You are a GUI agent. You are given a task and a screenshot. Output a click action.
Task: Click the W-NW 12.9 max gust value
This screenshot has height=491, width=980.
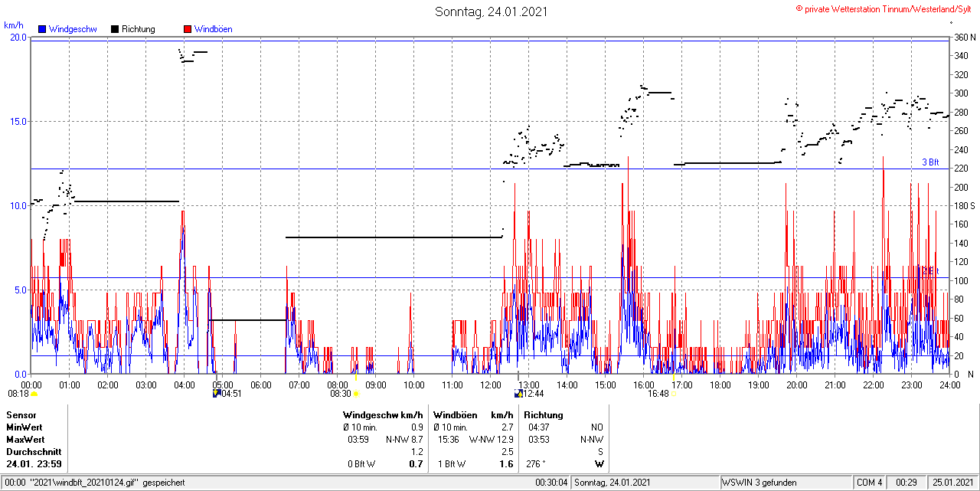point(492,440)
